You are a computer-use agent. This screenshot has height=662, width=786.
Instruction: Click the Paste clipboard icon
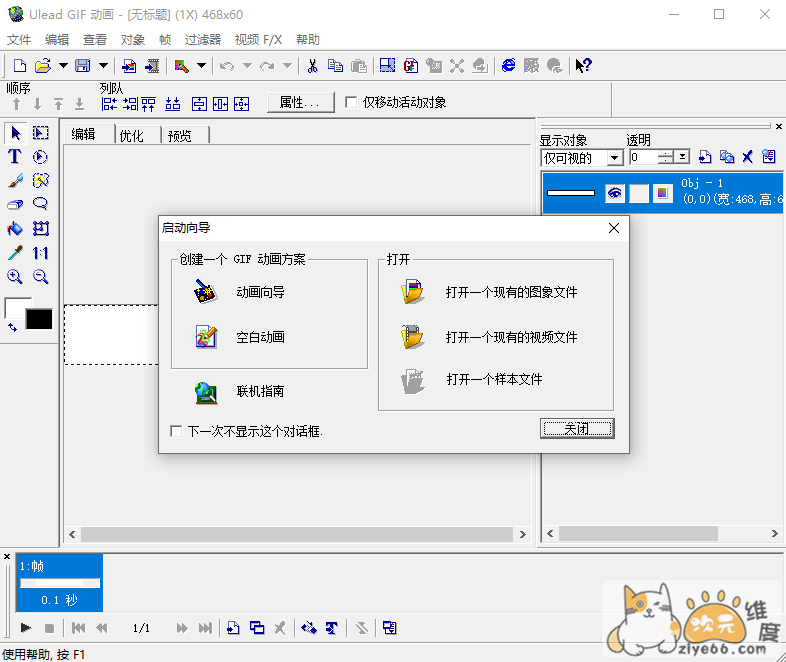[359, 66]
